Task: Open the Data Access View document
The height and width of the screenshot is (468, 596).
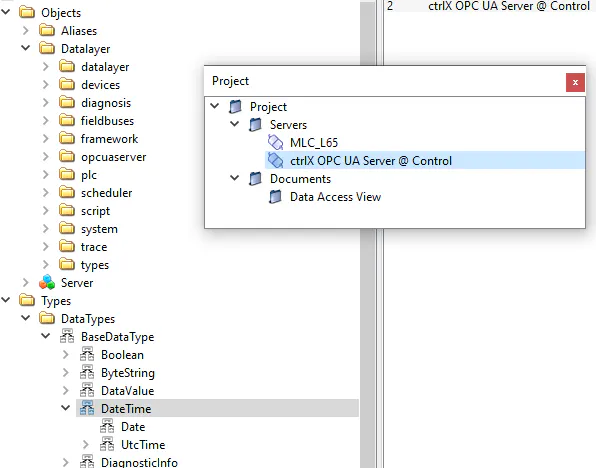Action: pos(335,197)
